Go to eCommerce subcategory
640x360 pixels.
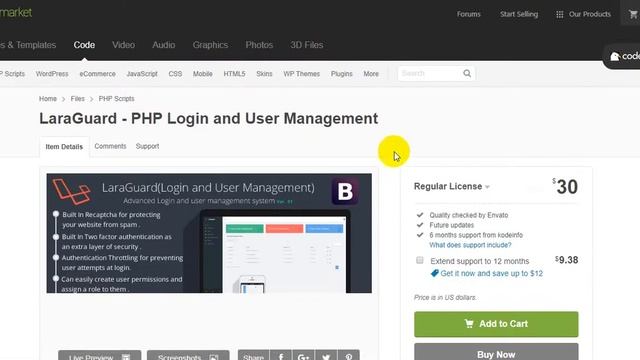point(98,74)
